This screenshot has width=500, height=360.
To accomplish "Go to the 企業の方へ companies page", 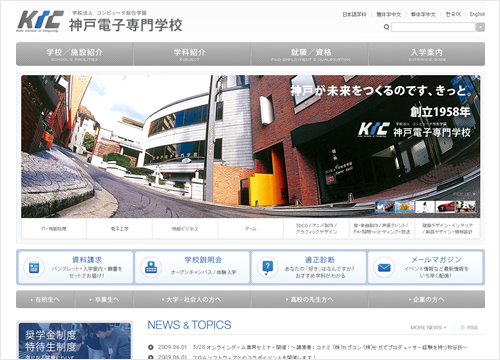I will point(427,299).
